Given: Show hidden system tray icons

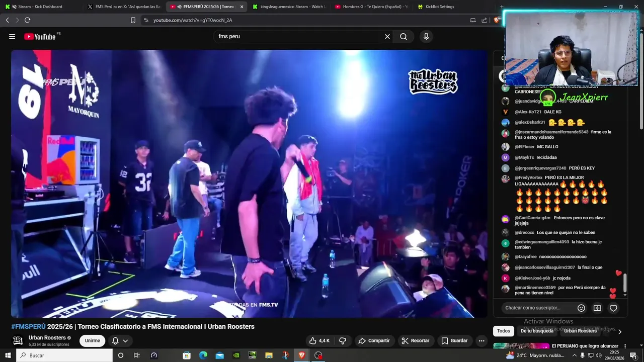Looking at the screenshot, I should 574,355.
